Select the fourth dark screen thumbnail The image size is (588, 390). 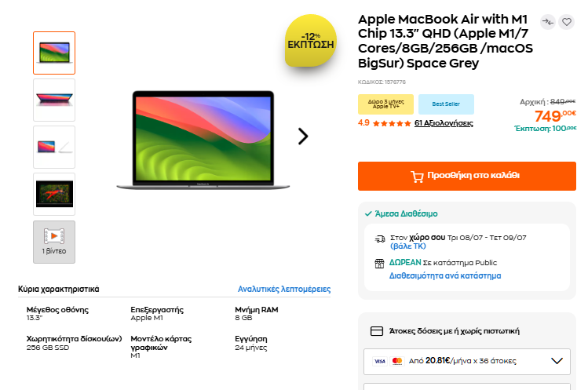tap(54, 195)
